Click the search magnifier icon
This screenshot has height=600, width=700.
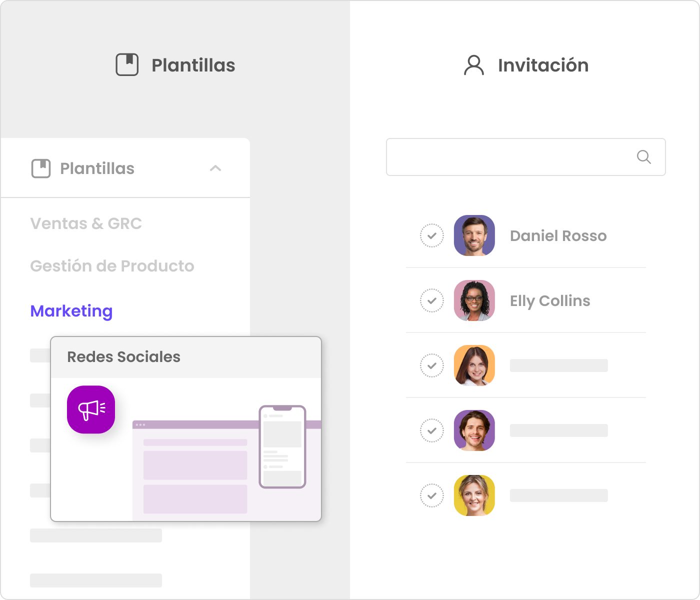[643, 157]
